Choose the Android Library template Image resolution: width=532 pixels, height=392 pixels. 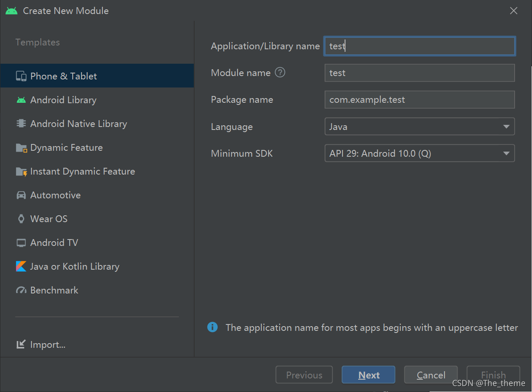point(97,100)
